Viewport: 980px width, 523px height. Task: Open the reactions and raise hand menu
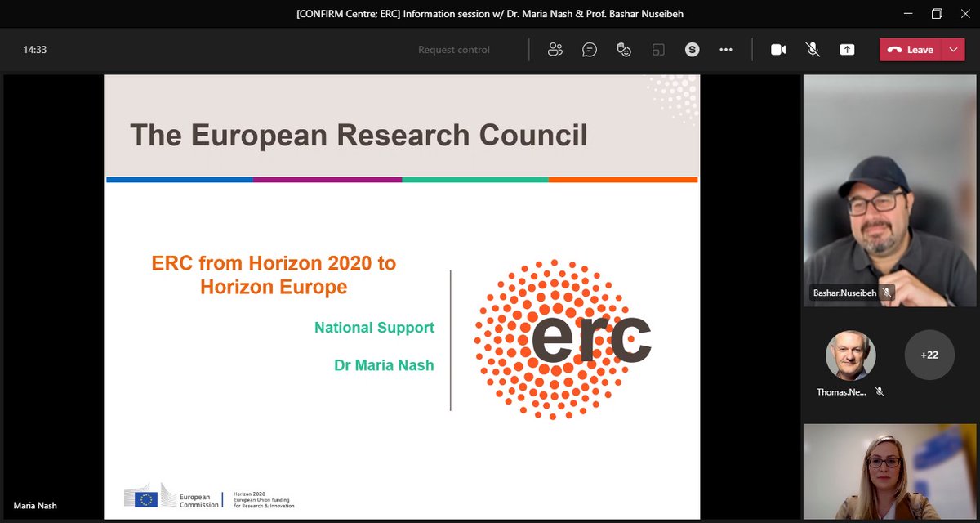coord(624,50)
